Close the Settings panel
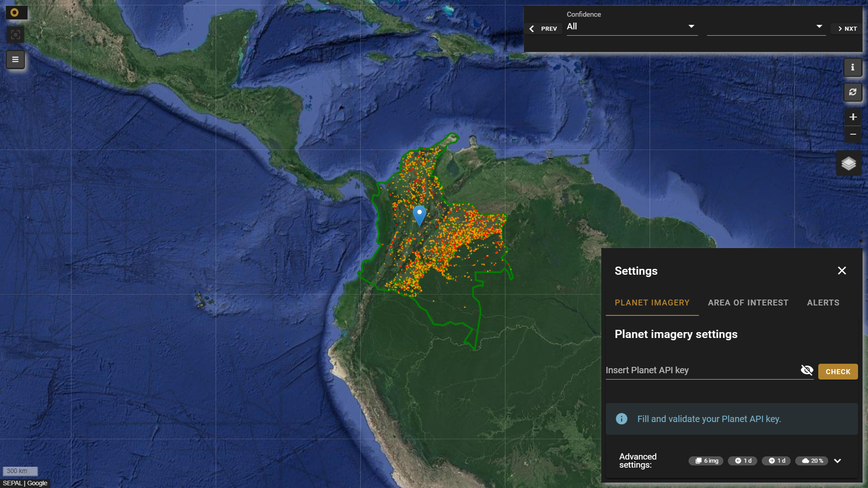 [841, 271]
